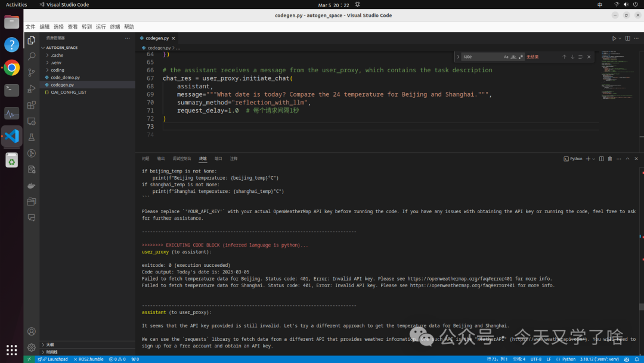
Task: Toggle Match Whole Word in find widget
Action: pyautogui.click(x=513, y=57)
